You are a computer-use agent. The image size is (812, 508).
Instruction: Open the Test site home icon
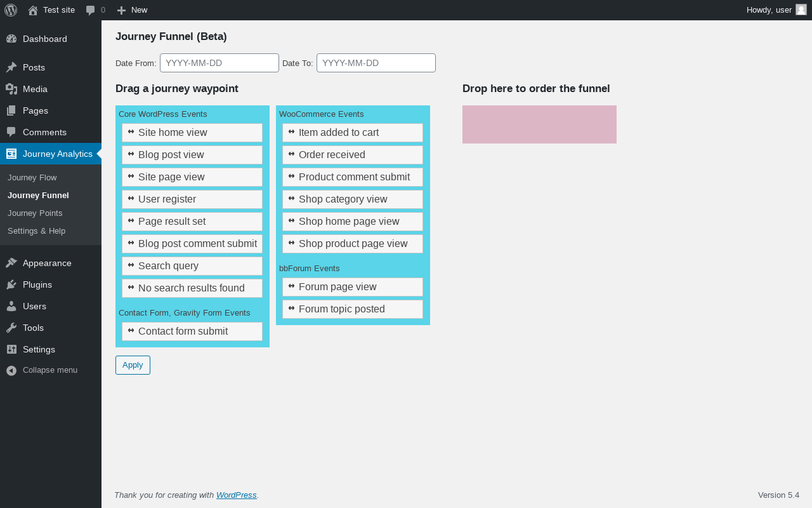tap(33, 10)
